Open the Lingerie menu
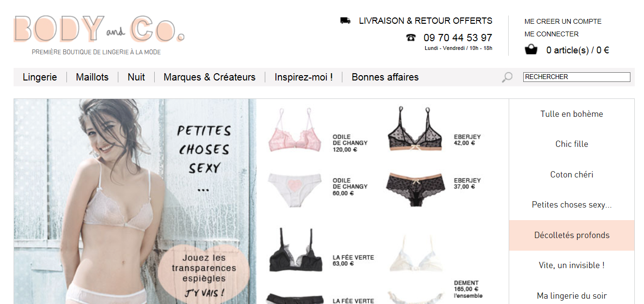Viewport: 644px width, 304px height. tap(40, 77)
